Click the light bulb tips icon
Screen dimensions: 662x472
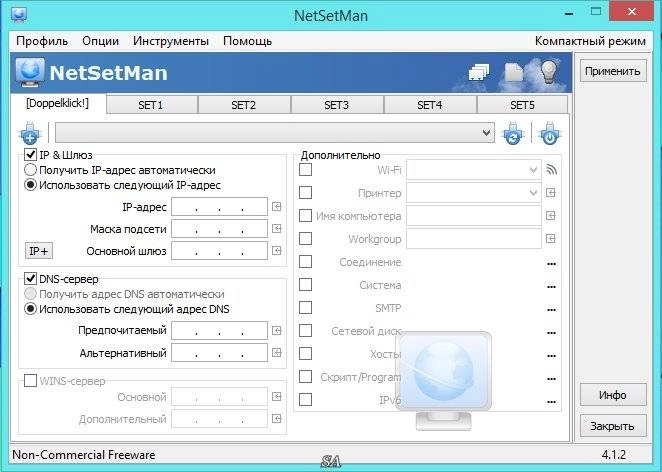tap(549, 72)
